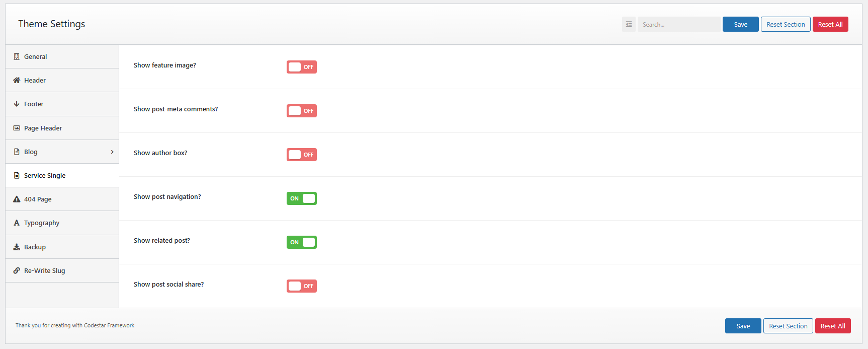
Task: Click the Backup download icon
Action: pyautogui.click(x=17, y=247)
